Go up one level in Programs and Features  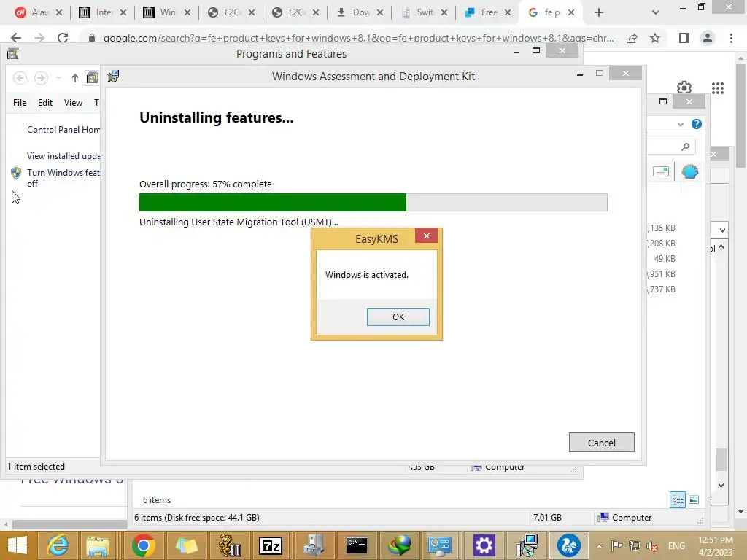(x=75, y=78)
